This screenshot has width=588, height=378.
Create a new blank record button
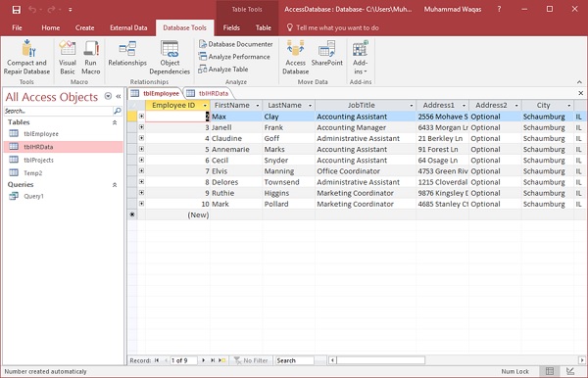click(222, 360)
